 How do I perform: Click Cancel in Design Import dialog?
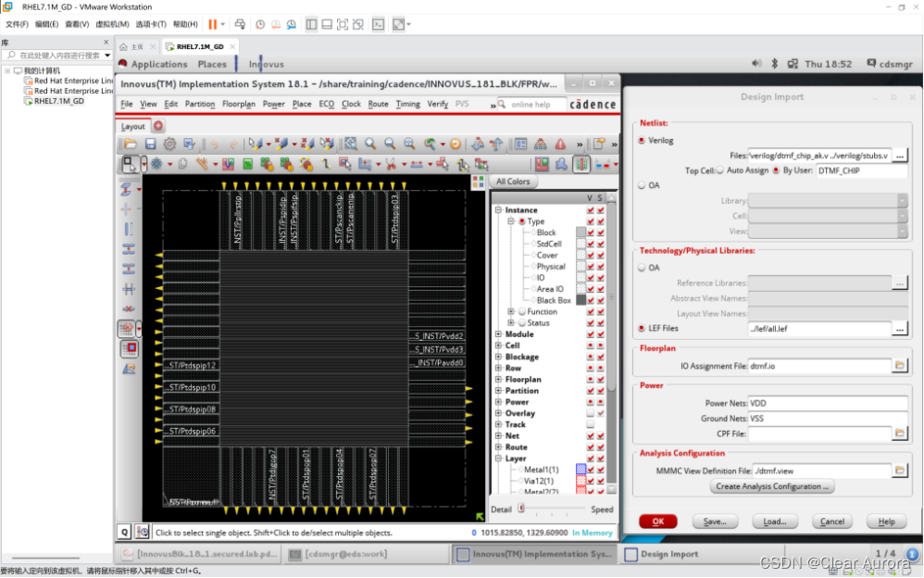tap(832, 521)
